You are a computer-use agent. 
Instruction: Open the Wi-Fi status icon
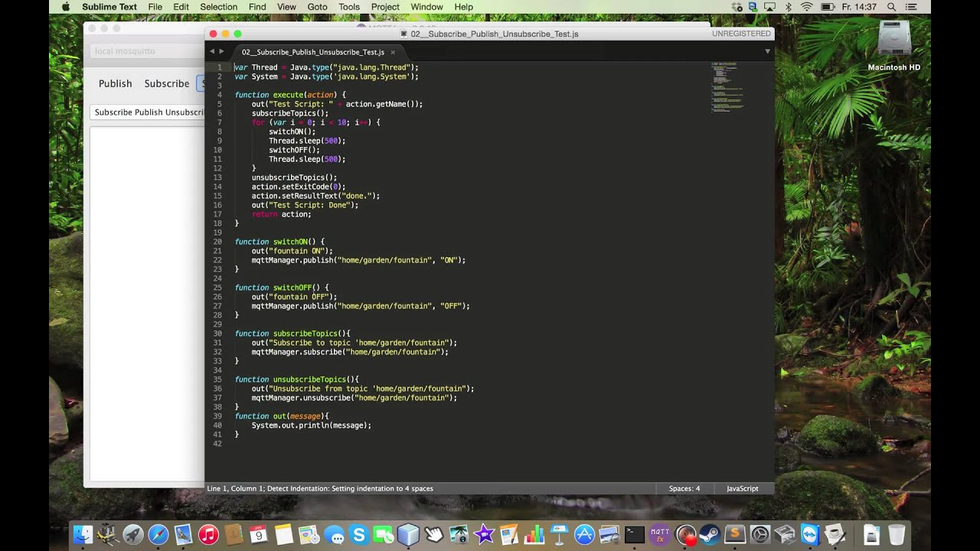click(x=806, y=7)
